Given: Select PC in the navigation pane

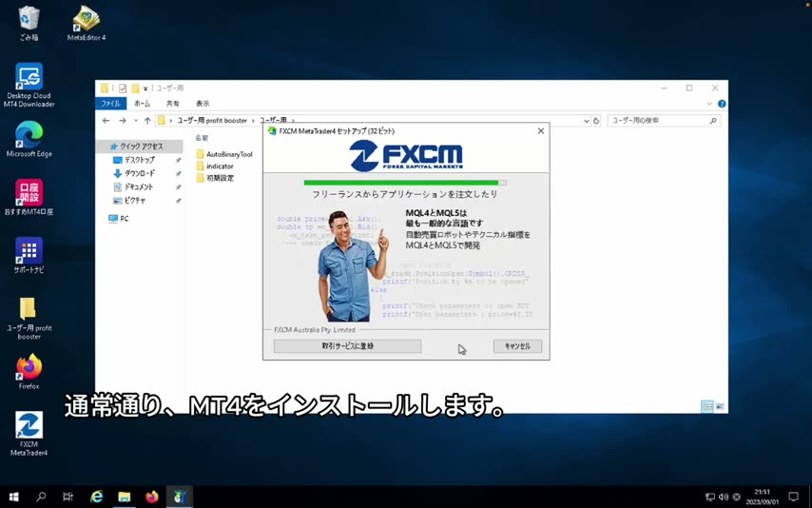Looking at the screenshot, I should [x=119, y=219].
